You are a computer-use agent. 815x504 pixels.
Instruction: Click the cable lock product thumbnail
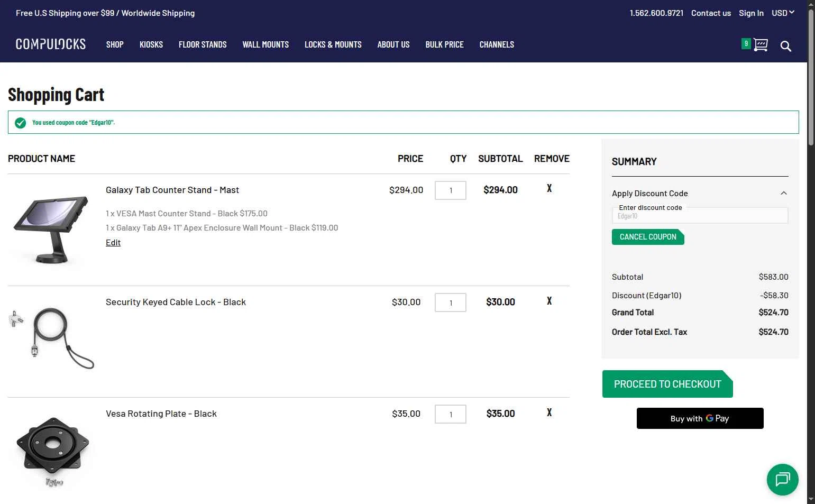[51, 338]
